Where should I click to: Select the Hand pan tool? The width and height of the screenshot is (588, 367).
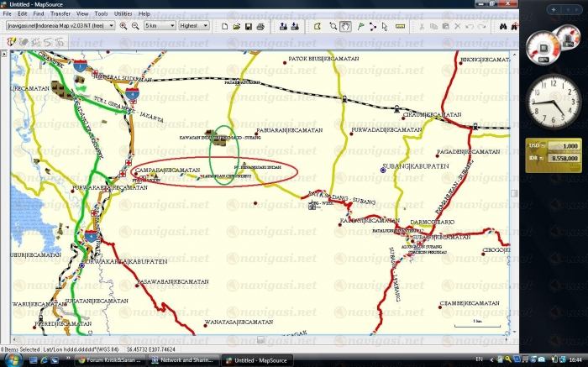point(346,26)
